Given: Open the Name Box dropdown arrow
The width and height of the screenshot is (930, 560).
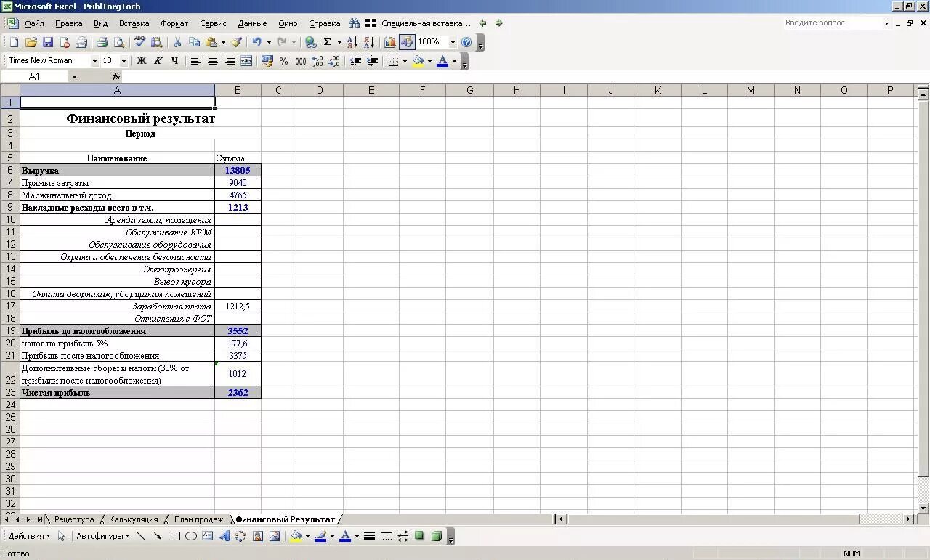Looking at the screenshot, I should pos(74,76).
